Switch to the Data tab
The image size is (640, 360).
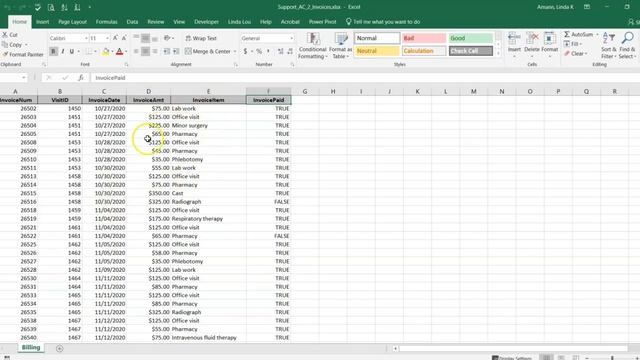pyautogui.click(x=132, y=22)
